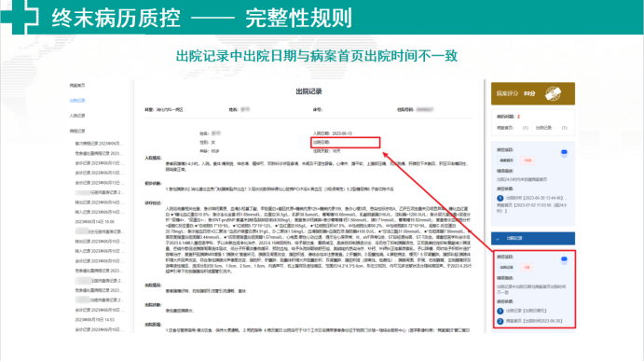This screenshot has height=362, width=644.
Task: Click the red deduction tag beside 病案首页 tag
Action: (x=528, y=160)
